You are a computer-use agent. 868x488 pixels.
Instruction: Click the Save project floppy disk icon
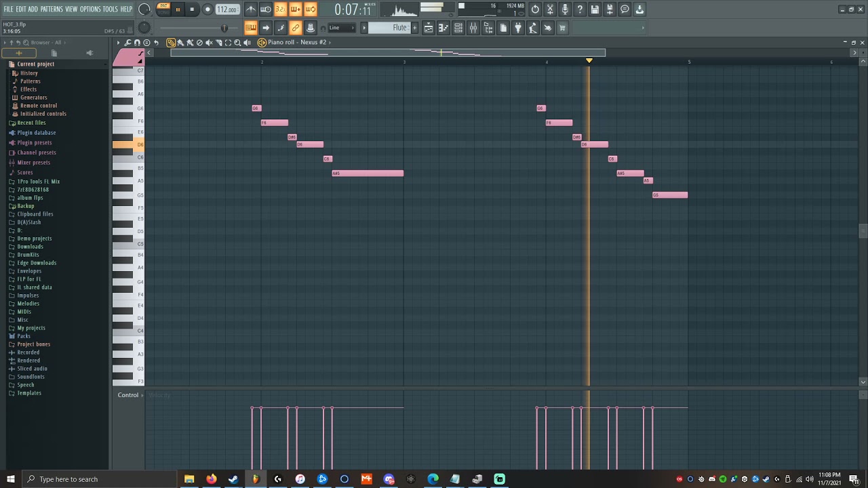pyautogui.click(x=595, y=9)
